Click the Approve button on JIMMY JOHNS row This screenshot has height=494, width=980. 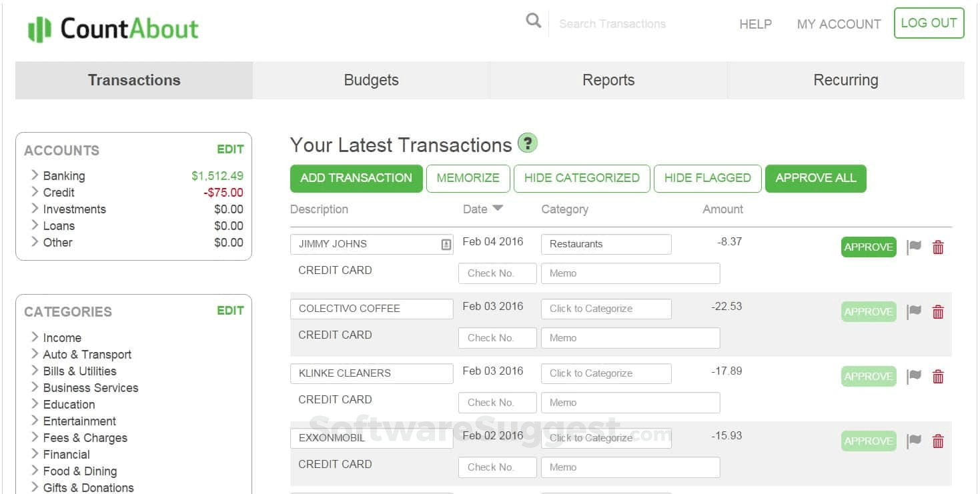(x=868, y=247)
